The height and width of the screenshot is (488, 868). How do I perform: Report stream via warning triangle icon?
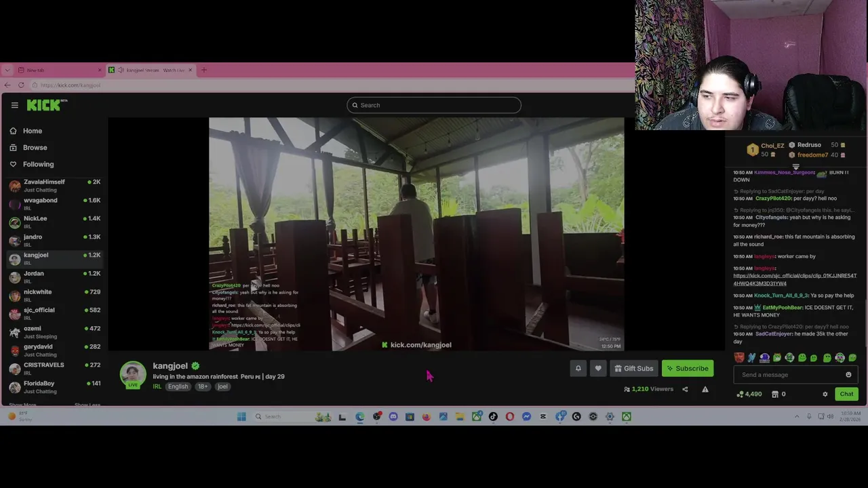pos(705,389)
